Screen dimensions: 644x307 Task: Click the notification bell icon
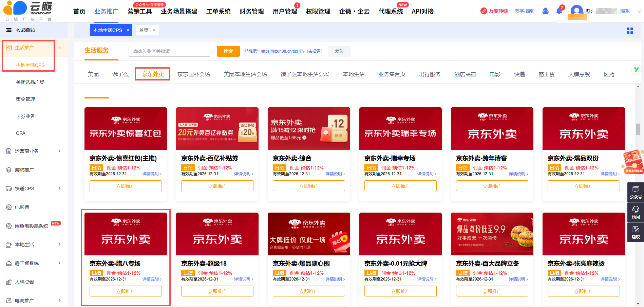coord(559,11)
